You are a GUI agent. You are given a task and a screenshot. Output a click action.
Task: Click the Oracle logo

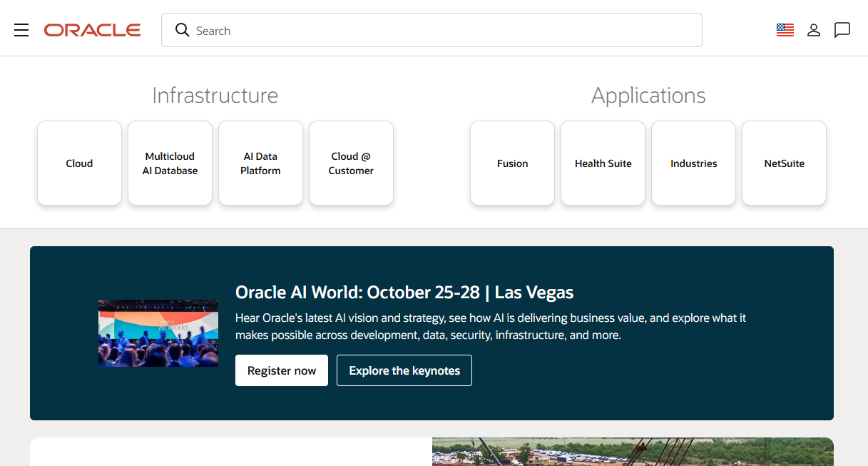[93, 30]
